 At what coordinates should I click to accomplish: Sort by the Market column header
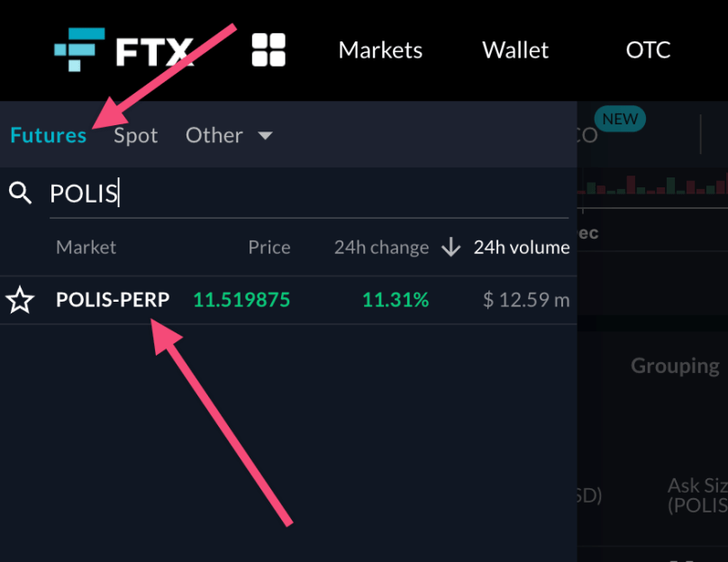point(86,247)
